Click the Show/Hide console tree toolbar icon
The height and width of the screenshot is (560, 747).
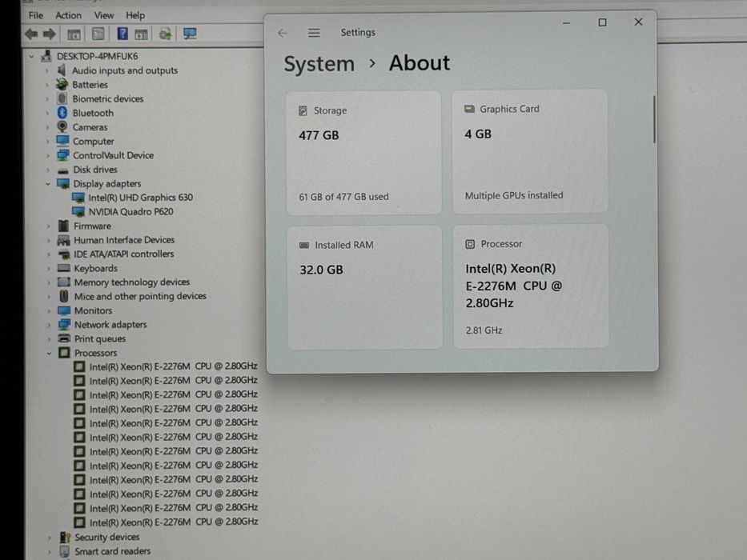pyautogui.click(x=74, y=34)
